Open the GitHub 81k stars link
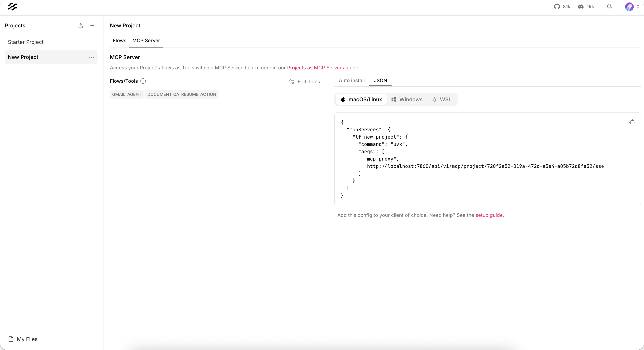The image size is (644, 350). click(x=562, y=6)
